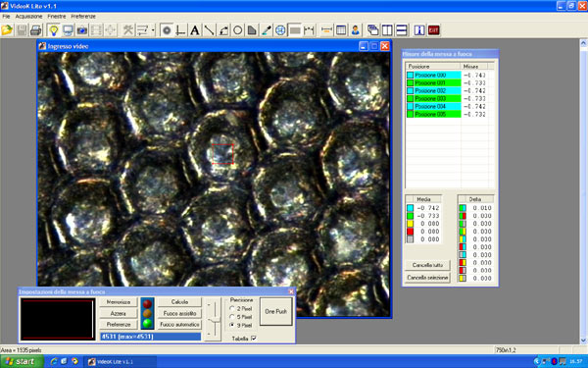Open the Finestre menu
Viewport: 588px width, 368px height.
click(57, 17)
